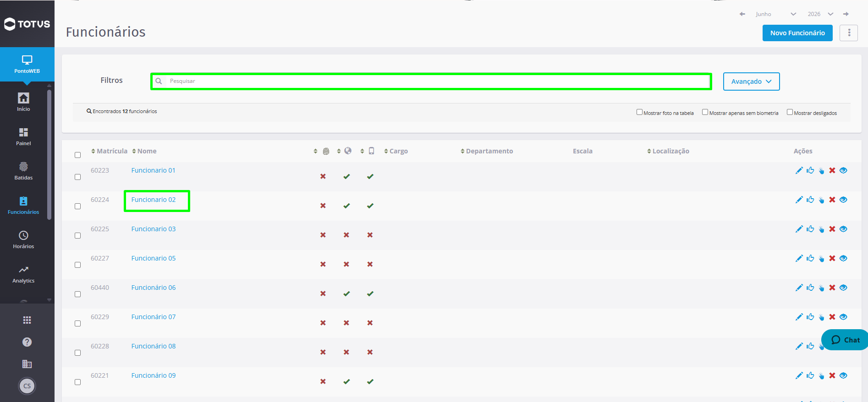This screenshot has height=402, width=868.
Task: Sort by Nome column
Action: [x=144, y=151]
